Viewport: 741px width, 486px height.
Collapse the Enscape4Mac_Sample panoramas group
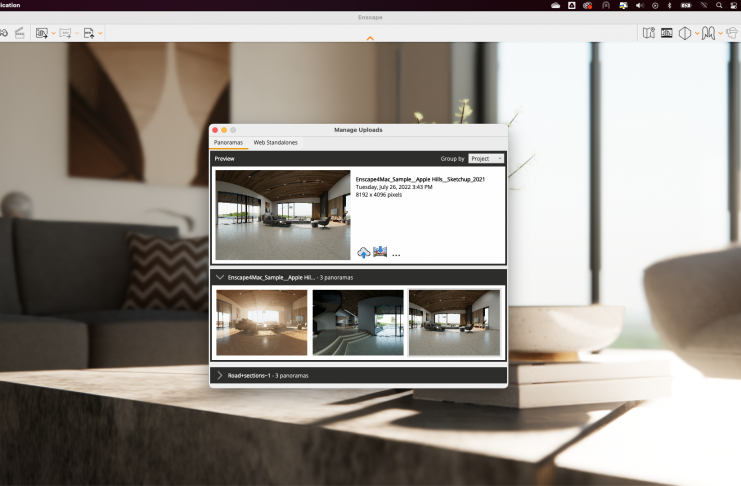(220, 276)
